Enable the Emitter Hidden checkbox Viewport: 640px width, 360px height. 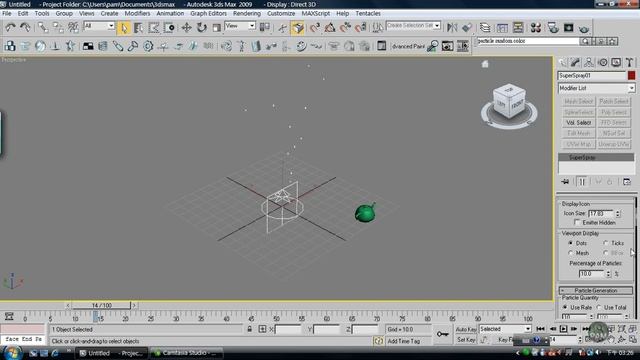[577, 222]
